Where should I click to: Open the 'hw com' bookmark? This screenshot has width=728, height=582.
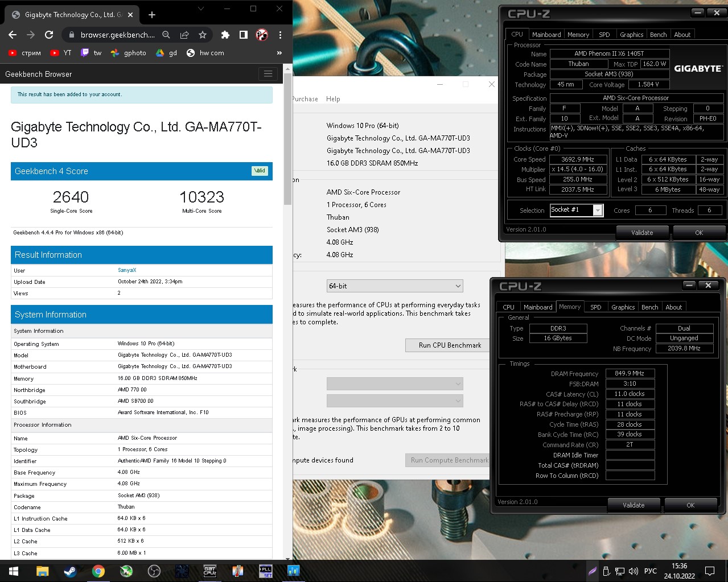205,53
